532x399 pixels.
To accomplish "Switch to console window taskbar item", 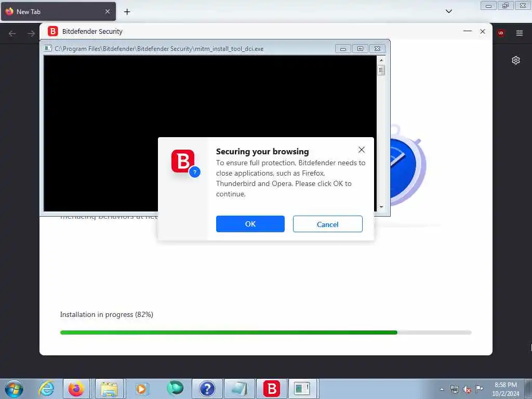I will coord(302,389).
